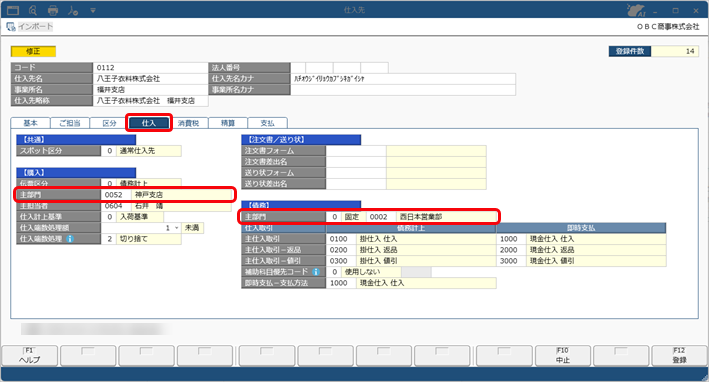Click the 切り捨て rounding text
Viewport: 709px width, 382px height.
click(x=133, y=239)
